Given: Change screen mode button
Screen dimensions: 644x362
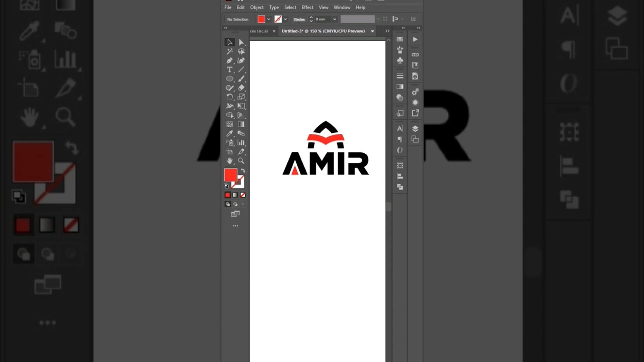Looking at the screenshot, I should (235, 214).
